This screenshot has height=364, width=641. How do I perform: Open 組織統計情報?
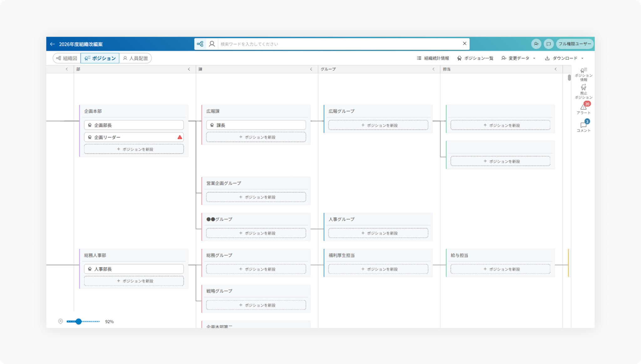433,58
